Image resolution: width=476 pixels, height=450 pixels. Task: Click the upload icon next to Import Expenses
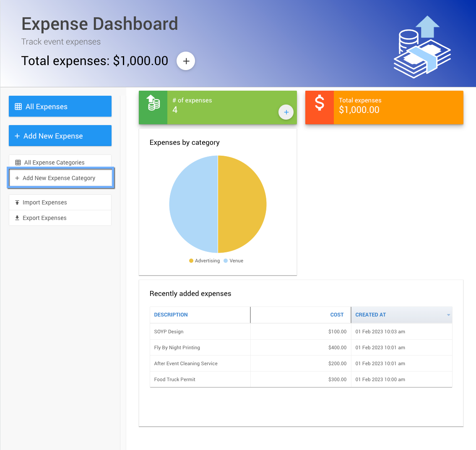[17, 202]
